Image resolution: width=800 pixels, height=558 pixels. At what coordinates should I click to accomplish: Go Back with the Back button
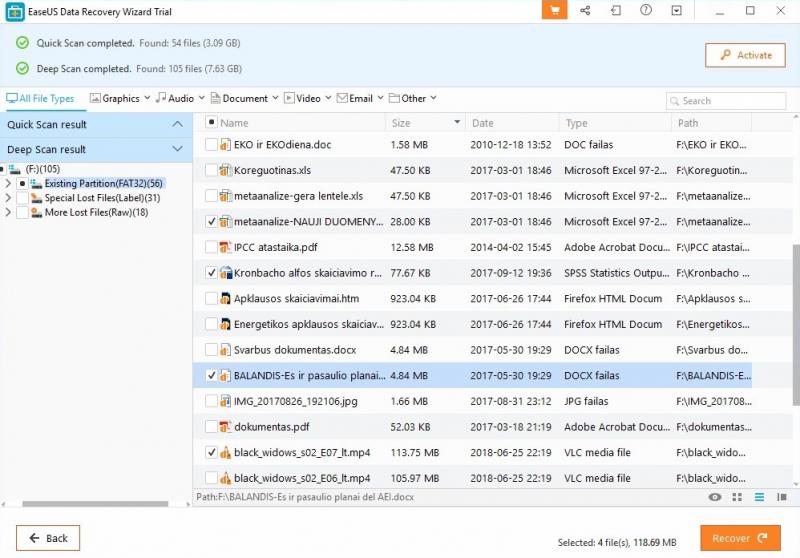48,538
